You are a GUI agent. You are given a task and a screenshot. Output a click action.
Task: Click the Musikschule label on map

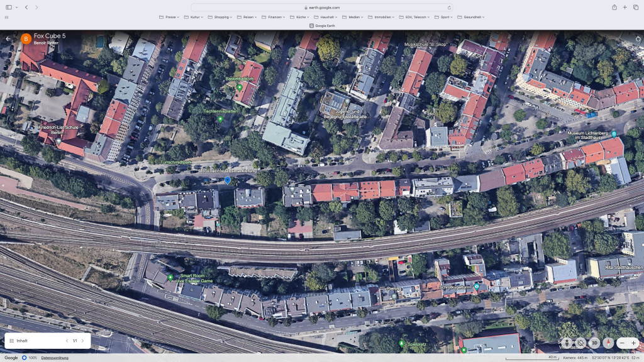pos(426,45)
